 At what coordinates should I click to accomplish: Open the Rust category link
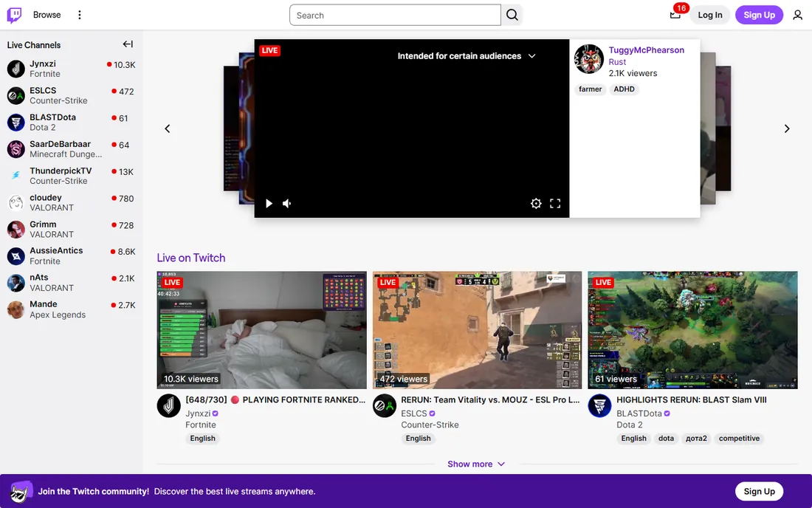tap(617, 61)
